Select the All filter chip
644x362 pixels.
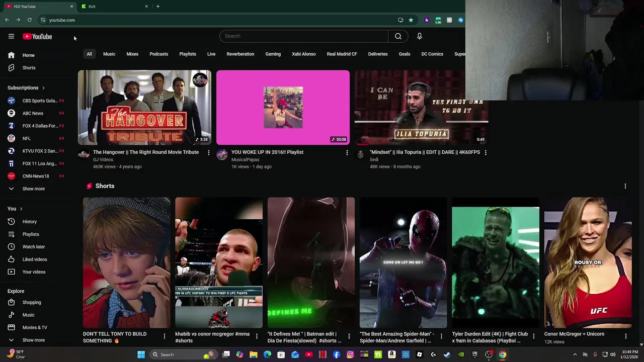89,54
